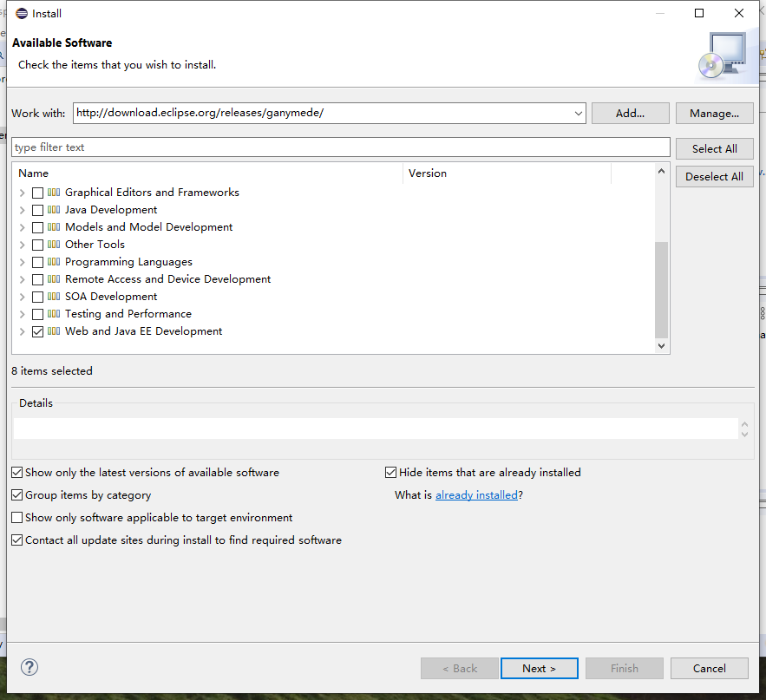Screen dimensions: 766x700
Task: Click the software list vertical scrollbar thumb
Action: [x=661, y=290]
